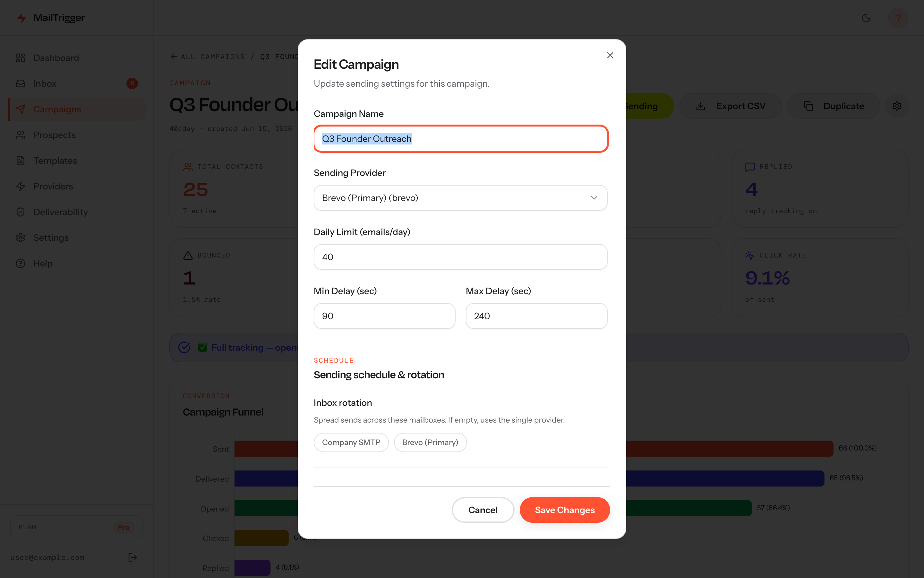The image size is (924, 578).
Task: Click the Sent funnel bar
Action: point(534,448)
